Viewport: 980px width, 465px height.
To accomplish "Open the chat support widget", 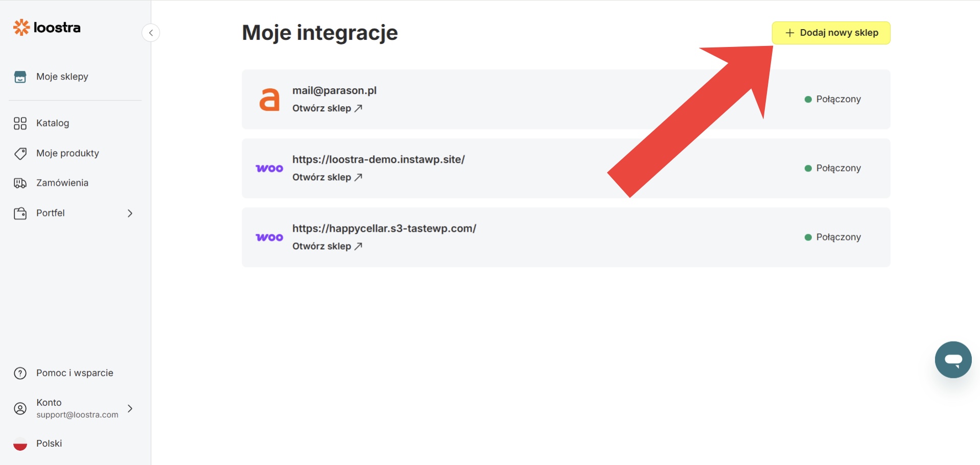I will (953, 360).
